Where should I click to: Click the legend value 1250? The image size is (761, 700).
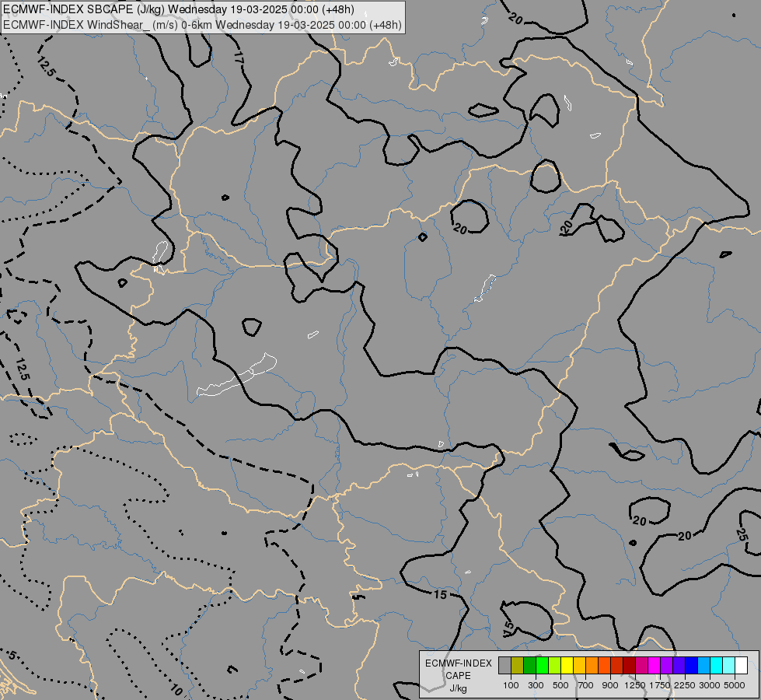635,685
